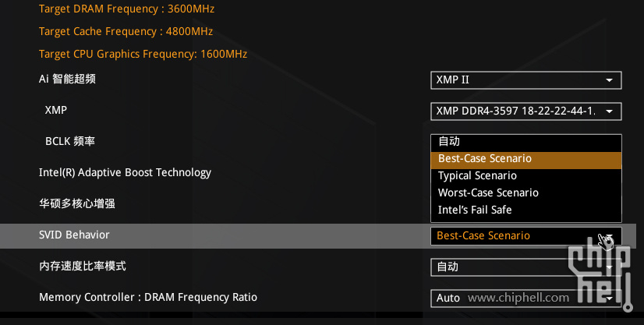The width and height of the screenshot is (644, 325).
Task: Choose Best-Case Scenario in the list
Action: coord(525,159)
